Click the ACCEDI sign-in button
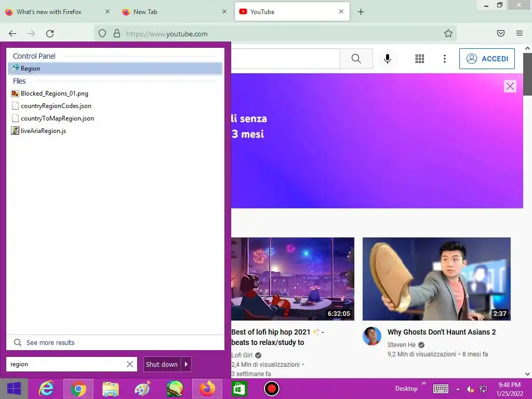Viewport: 532px width, 399px height. tap(487, 59)
